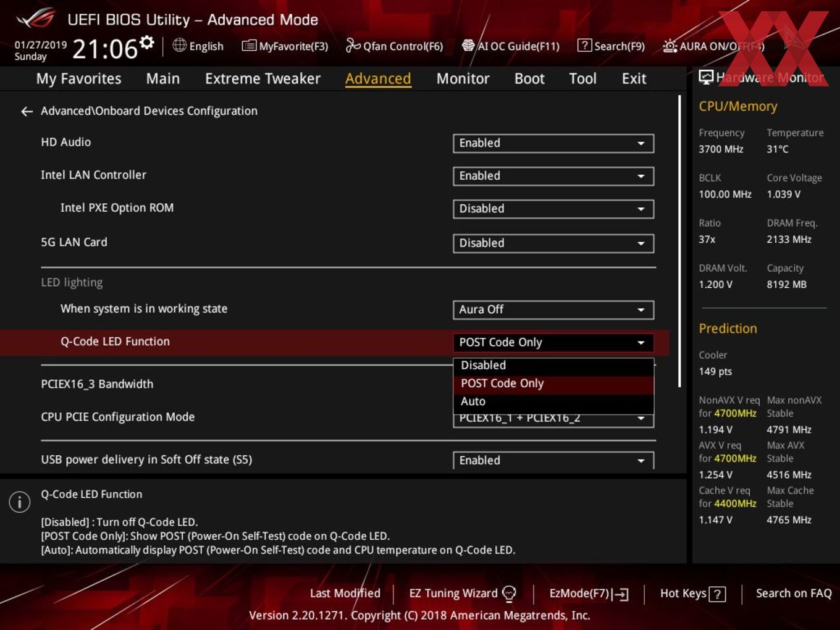The image size is (840, 630).
Task: Open the working state Aura dropdown
Action: tap(553, 309)
